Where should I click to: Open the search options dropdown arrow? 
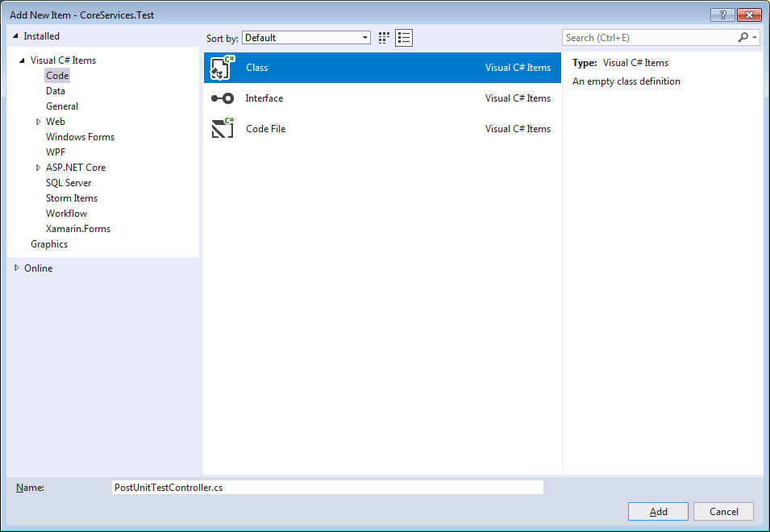point(755,38)
